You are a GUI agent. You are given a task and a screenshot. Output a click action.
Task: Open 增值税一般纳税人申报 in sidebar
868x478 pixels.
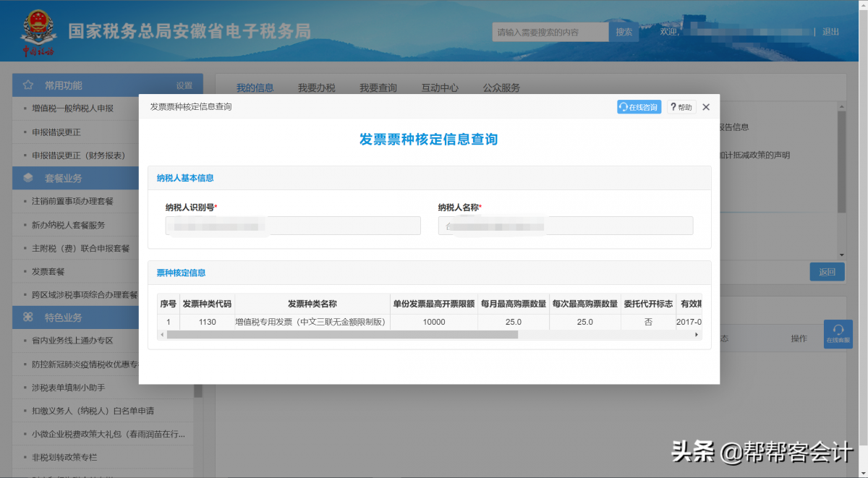[73, 108]
